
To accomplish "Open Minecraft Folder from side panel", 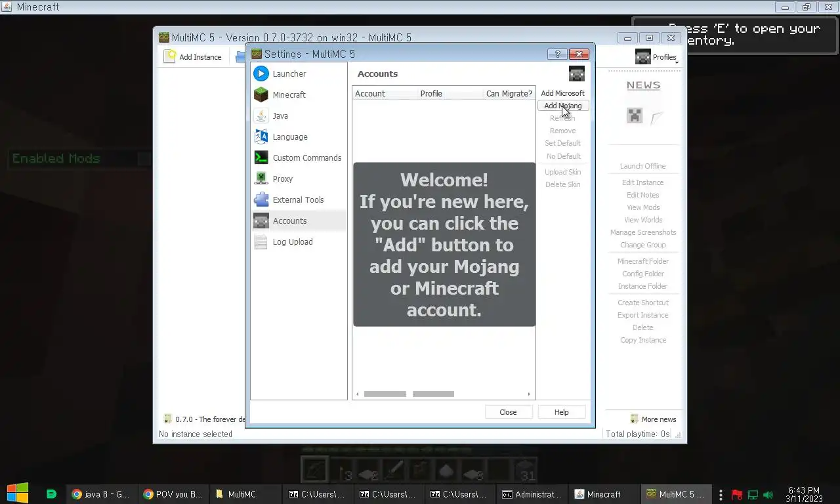I will tap(643, 261).
